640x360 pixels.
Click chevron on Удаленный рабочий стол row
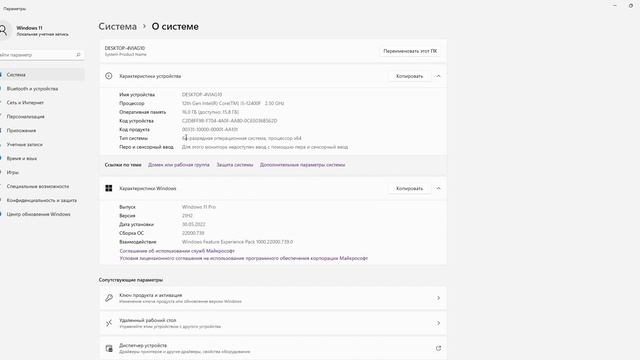pos(438,323)
